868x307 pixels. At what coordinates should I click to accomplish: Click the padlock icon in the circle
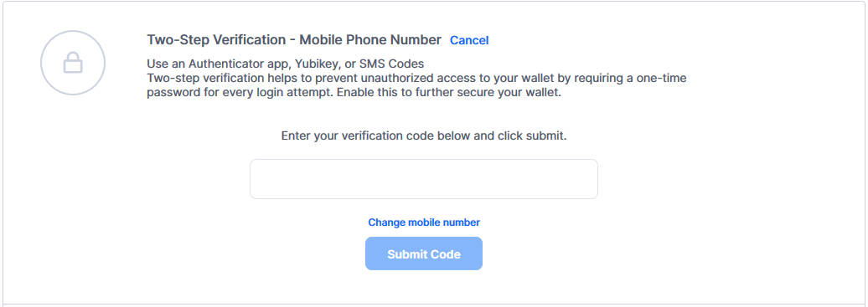[73, 63]
